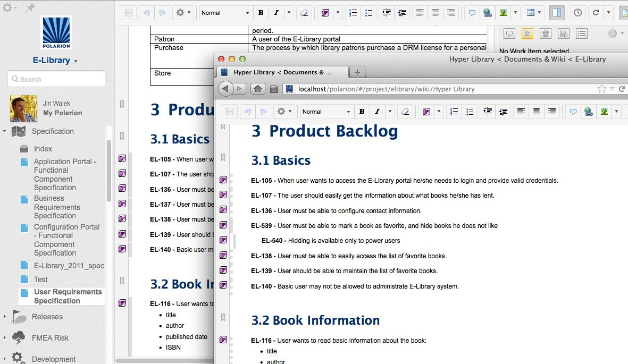Viewport: 628px width, 364px height.
Task: Select User Requirements Specification in sidebar
Action: pyautogui.click(x=68, y=297)
